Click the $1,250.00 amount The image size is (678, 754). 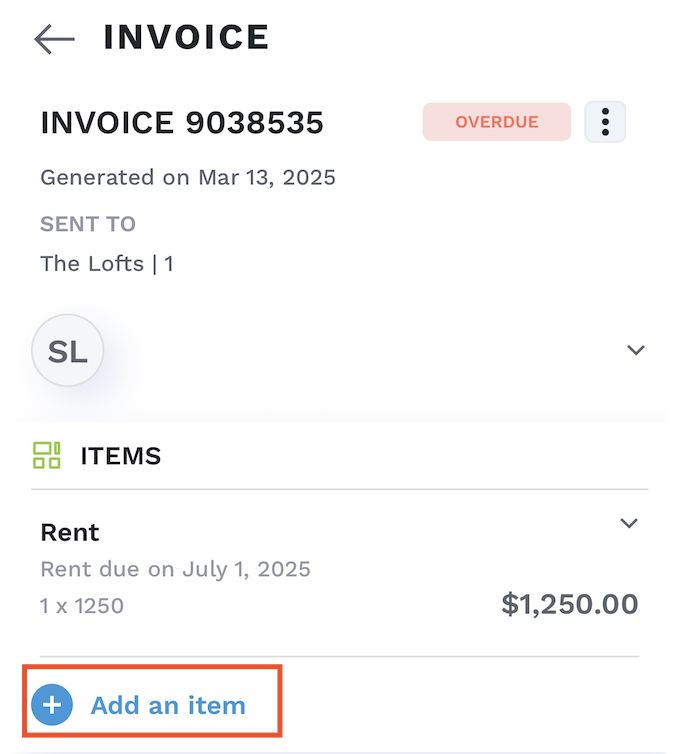[569, 604]
